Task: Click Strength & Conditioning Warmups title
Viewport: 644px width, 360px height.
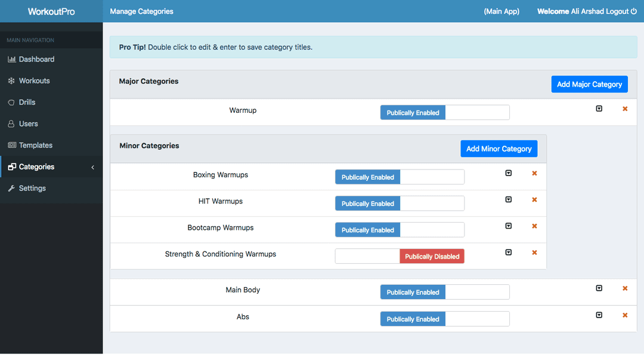Action: [221, 254]
